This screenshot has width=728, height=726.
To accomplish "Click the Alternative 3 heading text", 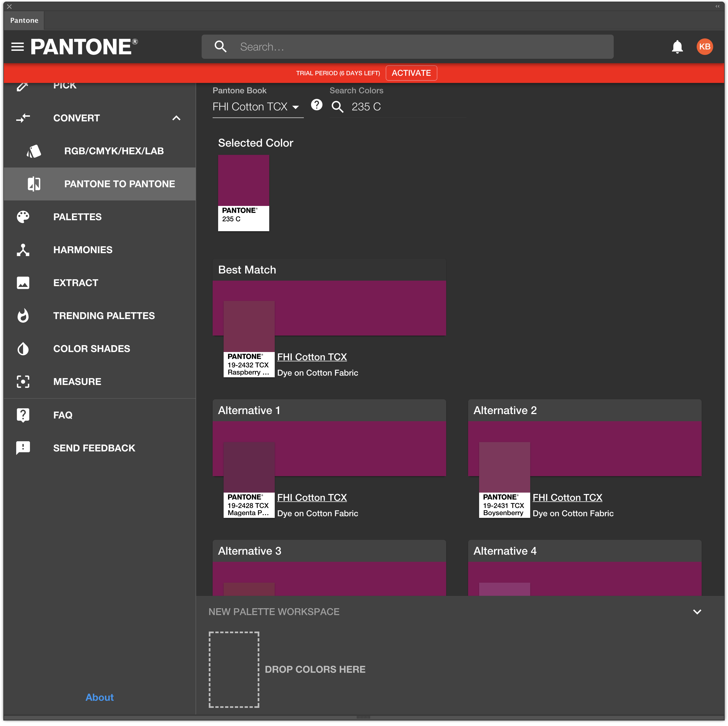I will 249,551.
